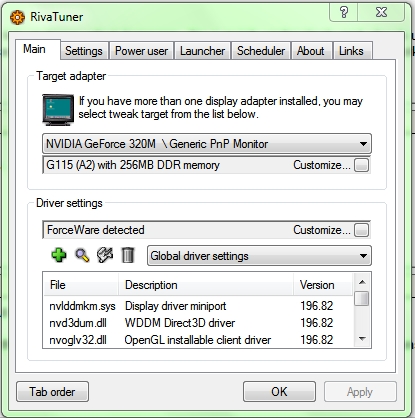Select the nvd3dum.dll row
Image resolution: width=415 pixels, height=418 pixels.
click(199, 323)
